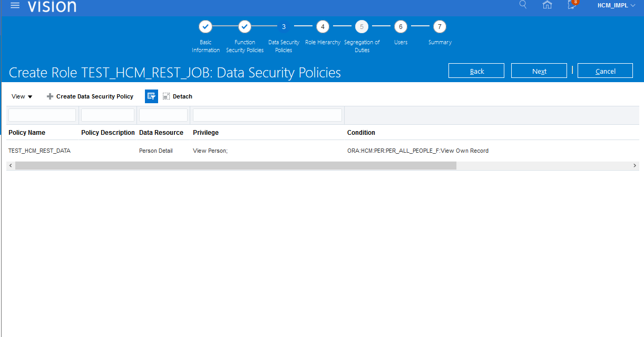Cancel the role creation

605,71
